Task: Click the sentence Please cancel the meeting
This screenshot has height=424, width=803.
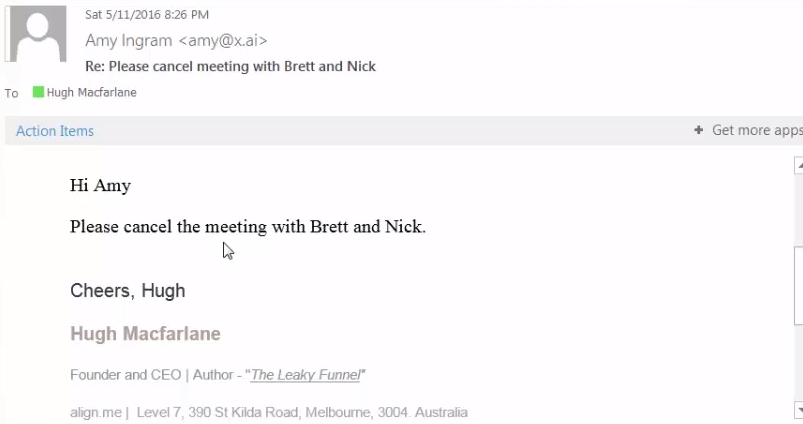Action: (248, 227)
